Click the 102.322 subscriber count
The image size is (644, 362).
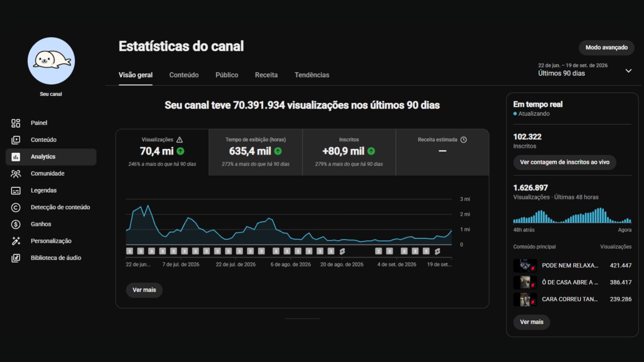click(x=527, y=137)
